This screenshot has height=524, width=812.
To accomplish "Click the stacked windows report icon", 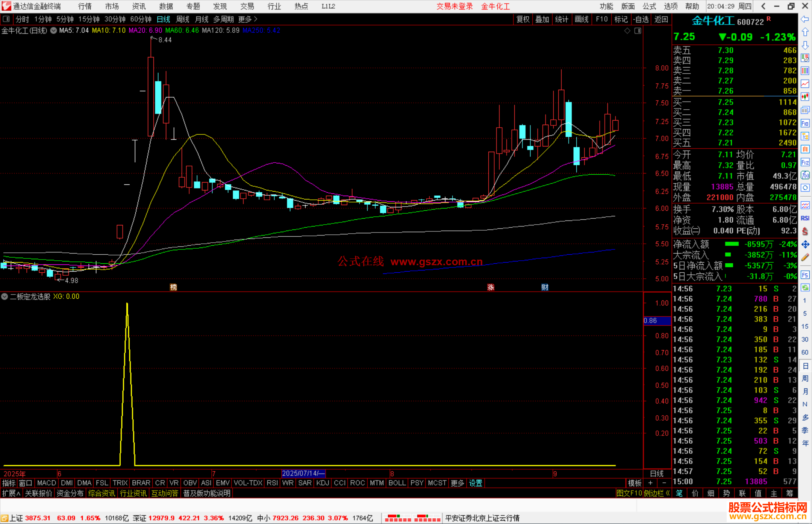I will [805, 110].
